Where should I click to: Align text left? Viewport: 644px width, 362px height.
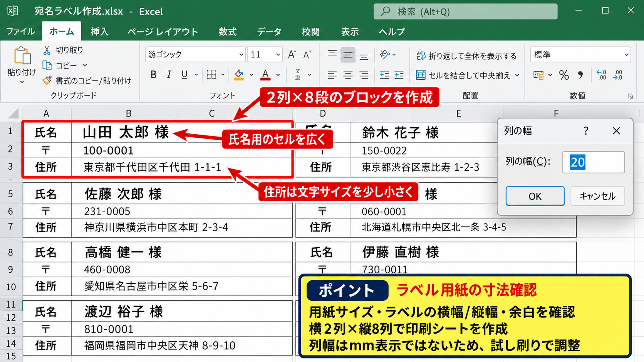click(332, 75)
